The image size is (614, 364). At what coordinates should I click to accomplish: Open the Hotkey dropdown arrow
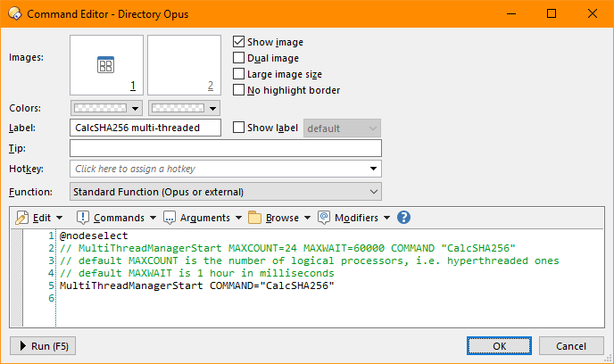(373, 169)
